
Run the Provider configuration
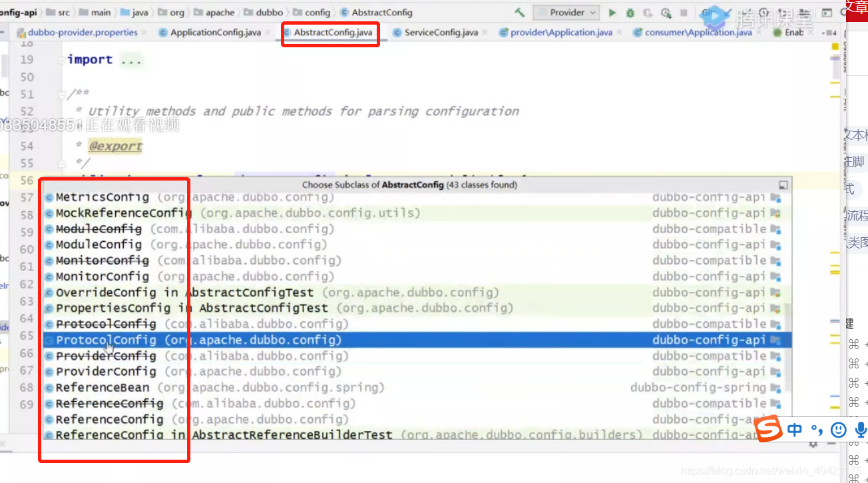[x=612, y=13]
